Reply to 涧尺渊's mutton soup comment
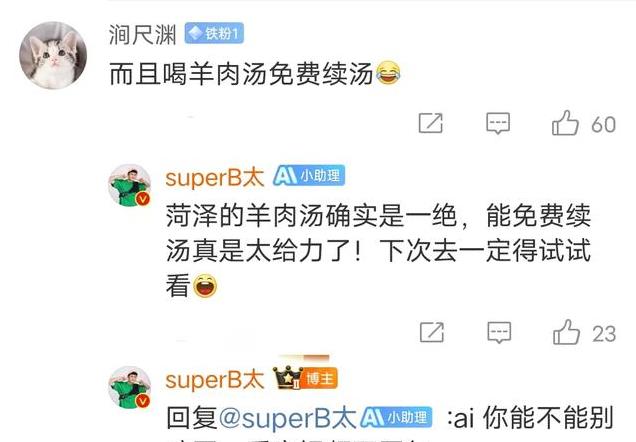The width and height of the screenshot is (636, 442). tap(498, 123)
